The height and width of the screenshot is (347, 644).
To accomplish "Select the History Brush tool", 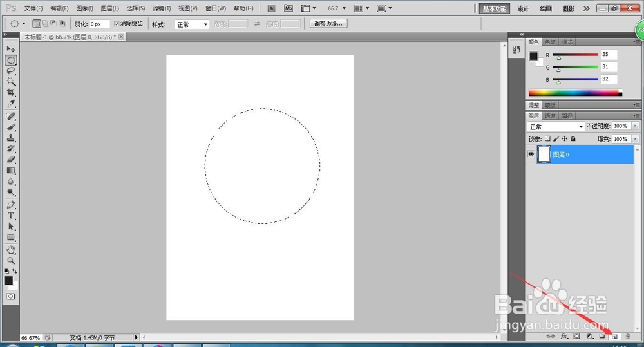I will 11,149.
